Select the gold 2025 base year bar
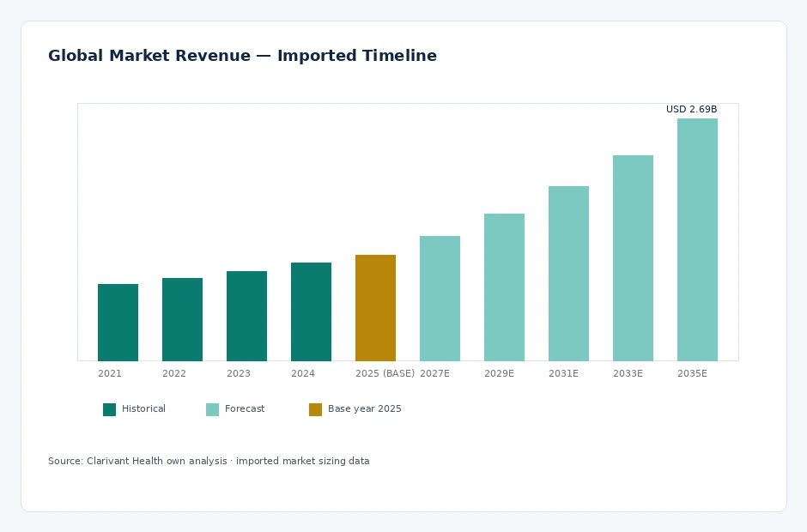 [x=375, y=308]
